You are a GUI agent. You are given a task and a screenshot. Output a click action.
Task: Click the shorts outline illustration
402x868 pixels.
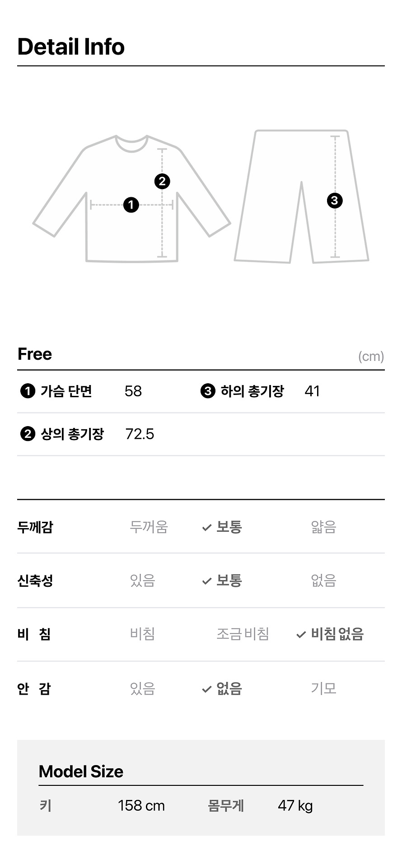click(x=302, y=196)
